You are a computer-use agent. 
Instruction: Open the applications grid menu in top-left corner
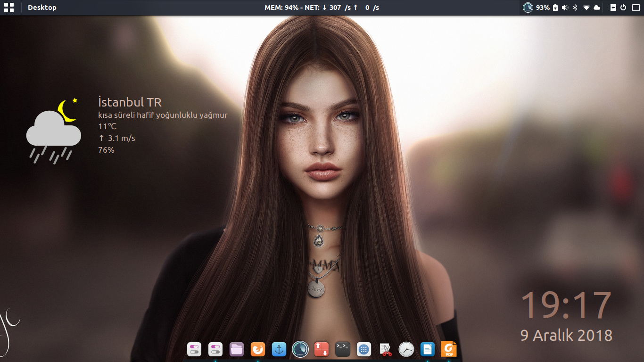click(8, 8)
